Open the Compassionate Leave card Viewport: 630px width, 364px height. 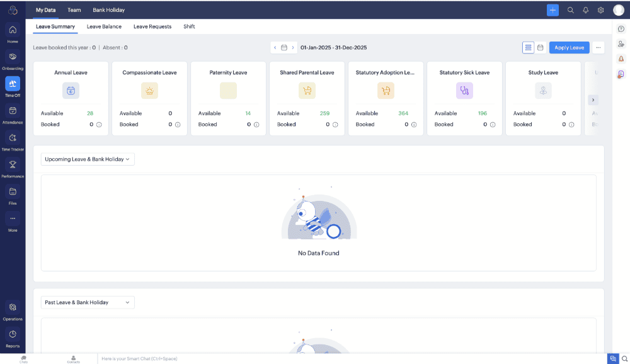pos(149,98)
